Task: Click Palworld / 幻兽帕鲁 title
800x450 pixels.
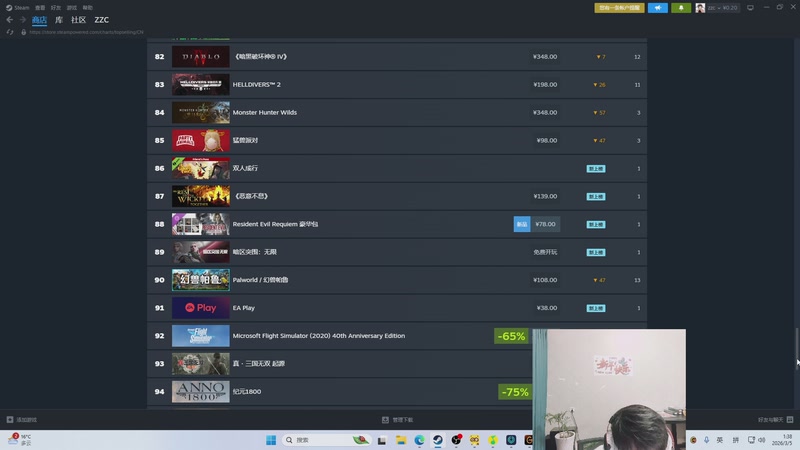Action: click(x=261, y=280)
